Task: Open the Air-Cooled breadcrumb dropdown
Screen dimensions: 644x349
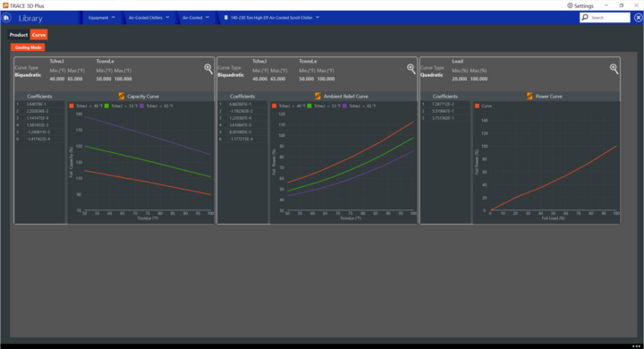Action: click(196, 18)
